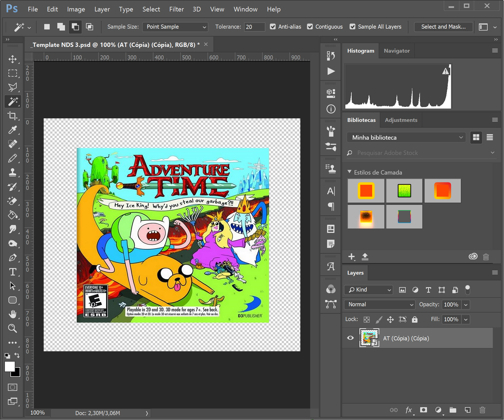Screen dimensions: 504x420
Task: Select the Eraser tool
Action: coord(13,201)
